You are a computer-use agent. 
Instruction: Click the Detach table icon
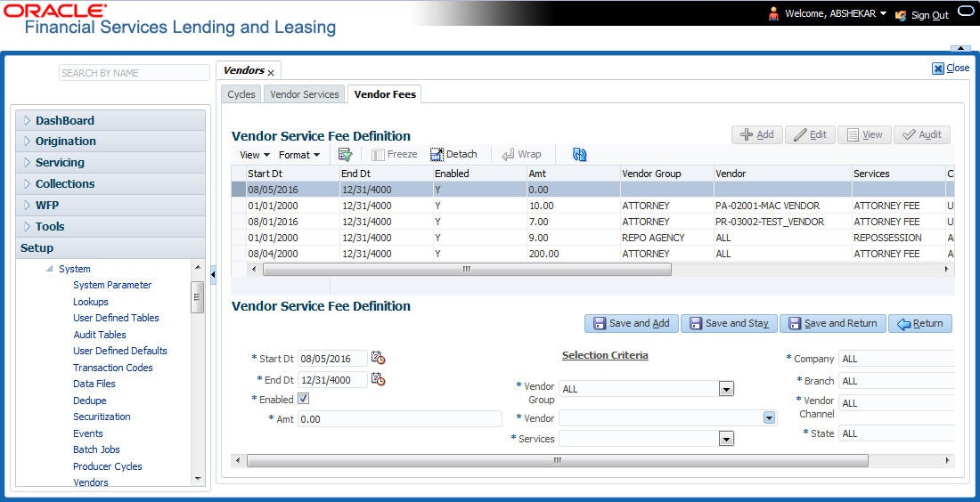(x=437, y=154)
